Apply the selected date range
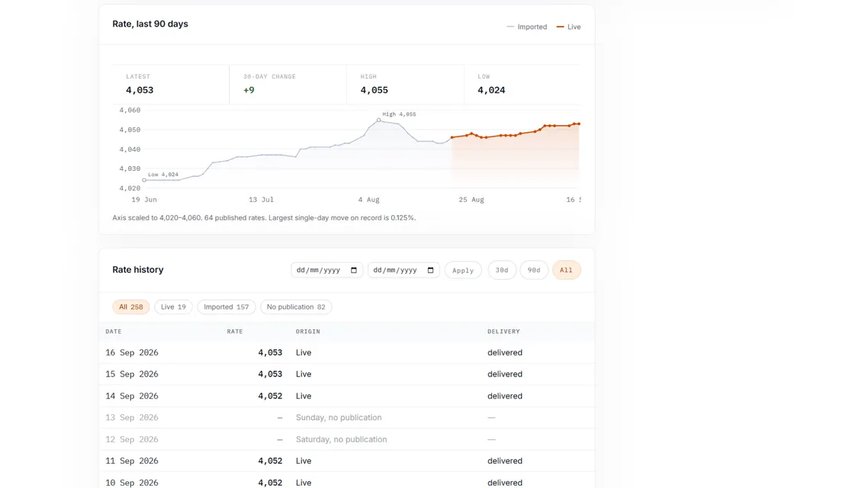 (x=463, y=270)
